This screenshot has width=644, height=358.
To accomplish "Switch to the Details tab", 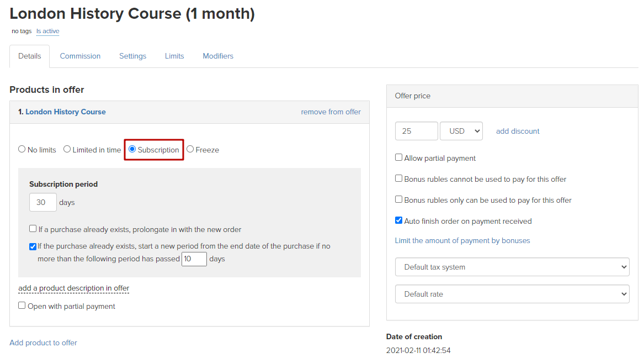I will coord(30,56).
